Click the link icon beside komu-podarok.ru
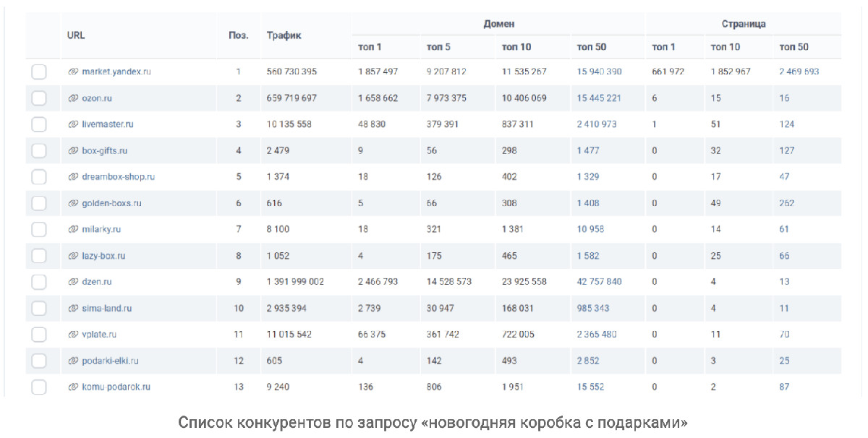 click(73, 387)
